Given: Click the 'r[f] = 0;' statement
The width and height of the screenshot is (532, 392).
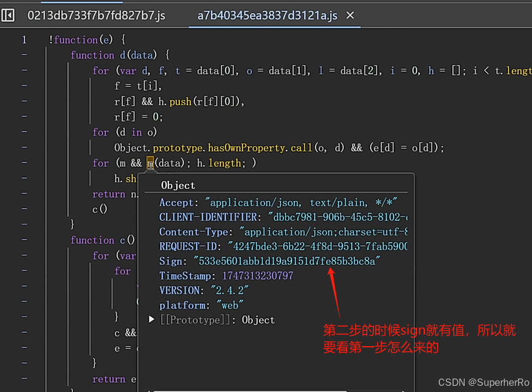Looking at the screenshot, I should tap(138, 117).
